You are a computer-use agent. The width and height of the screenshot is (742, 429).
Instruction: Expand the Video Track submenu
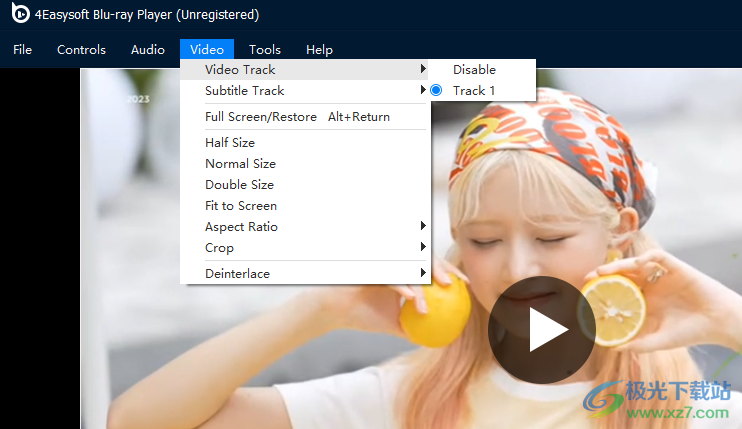(x=305, y=70)
